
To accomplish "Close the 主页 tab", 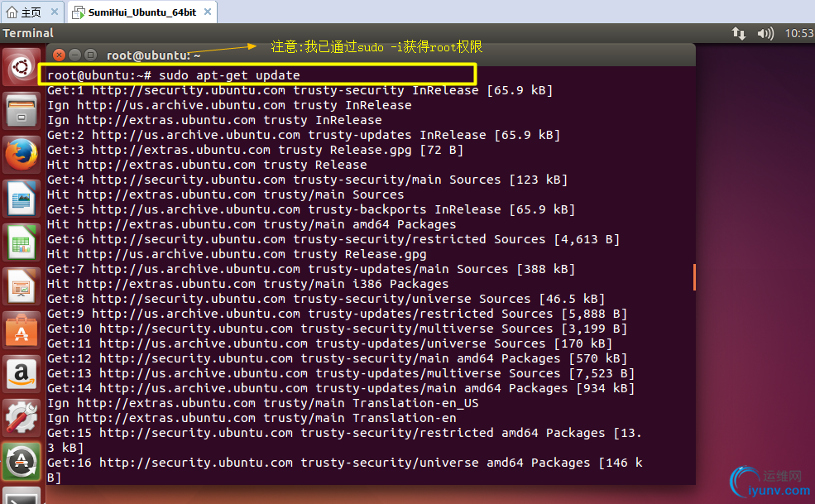I will [55, 12].
